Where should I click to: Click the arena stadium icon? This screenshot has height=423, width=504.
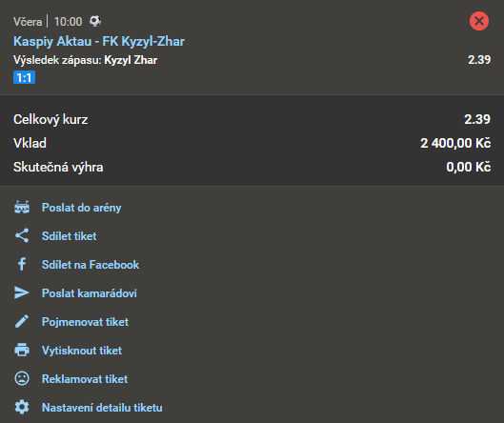click(x=22, y=208)
